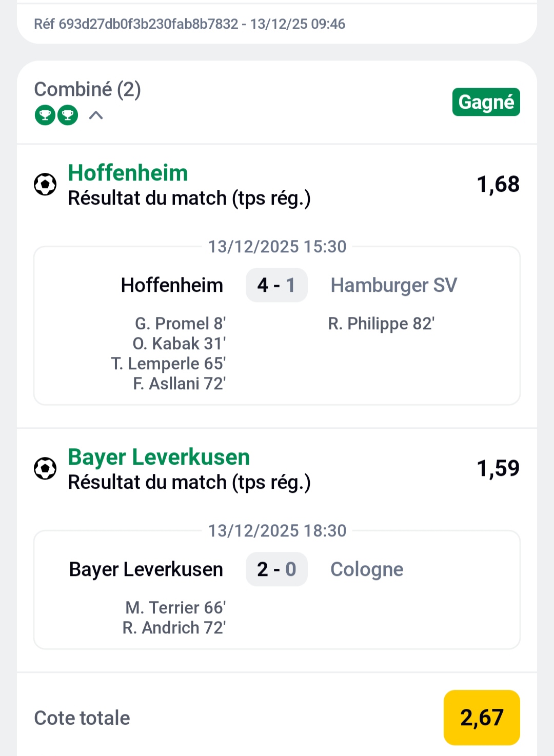The height and width of the screenshot is (756, 554).
Task: Click the second green trophy icon
Action: [x=68, y=115]
